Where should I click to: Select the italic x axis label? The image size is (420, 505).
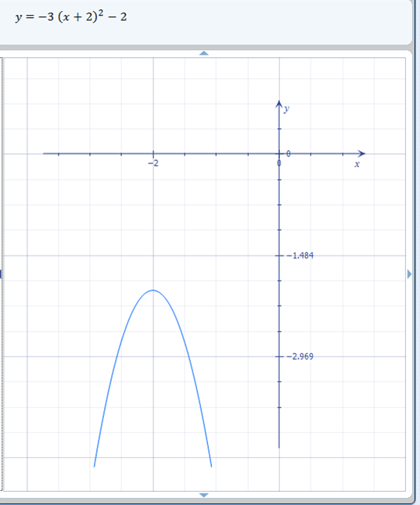[x=357, y=164]
